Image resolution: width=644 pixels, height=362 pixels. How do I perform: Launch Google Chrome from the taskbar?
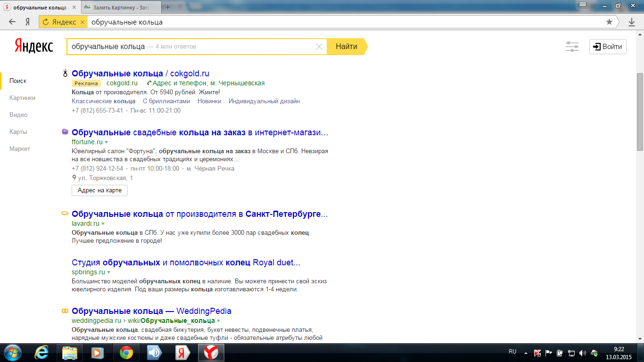tap(126, 353)
